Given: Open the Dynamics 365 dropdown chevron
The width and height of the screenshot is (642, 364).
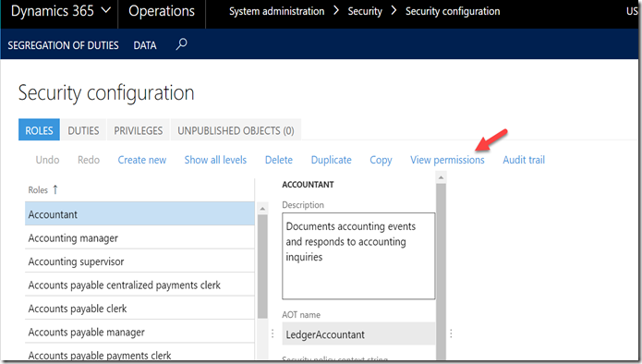Looking at the screenshot, I should [x=106, y=11].
